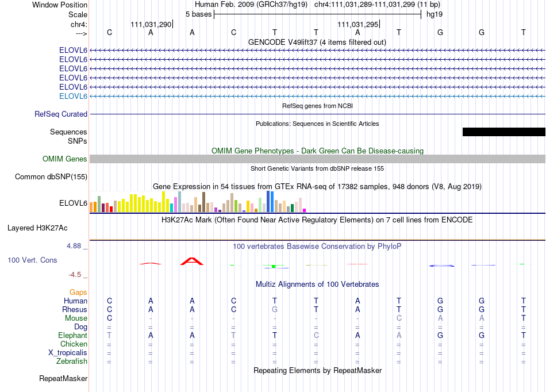Click the Sequences track label
Viewport: 546px width, 392px height.
[68, 132]
